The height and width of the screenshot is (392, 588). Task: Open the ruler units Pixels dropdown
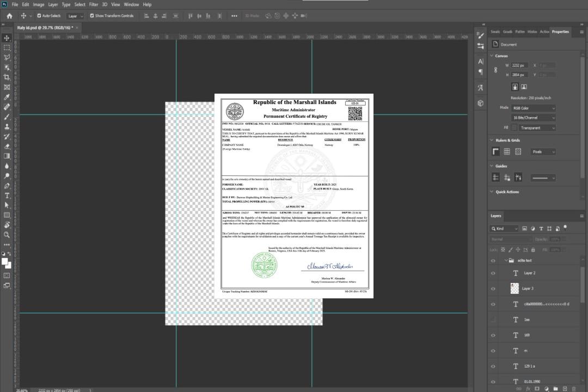click(543, 152)
